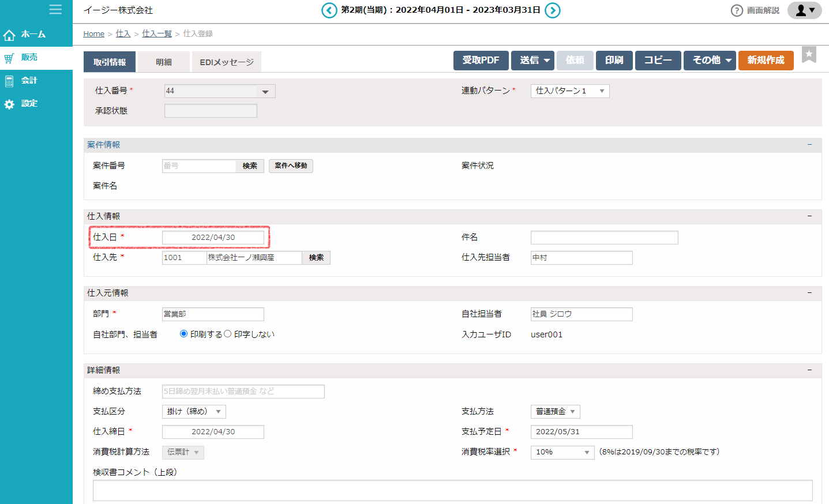Open the 連動パターン dropdown
Viewport: 829px width, 504px height.
coord(570,91)
